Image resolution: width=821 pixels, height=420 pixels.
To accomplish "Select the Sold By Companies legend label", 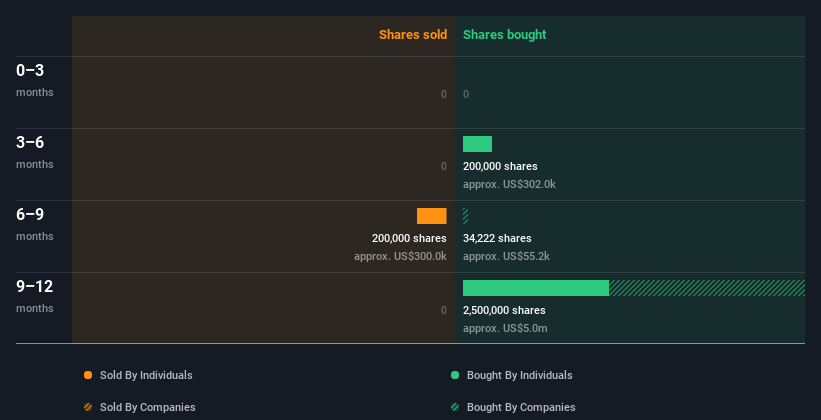I will pos(148,407).
